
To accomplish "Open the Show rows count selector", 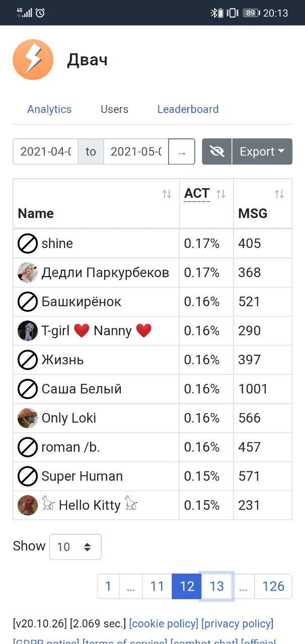I will (x=75, y=547).
